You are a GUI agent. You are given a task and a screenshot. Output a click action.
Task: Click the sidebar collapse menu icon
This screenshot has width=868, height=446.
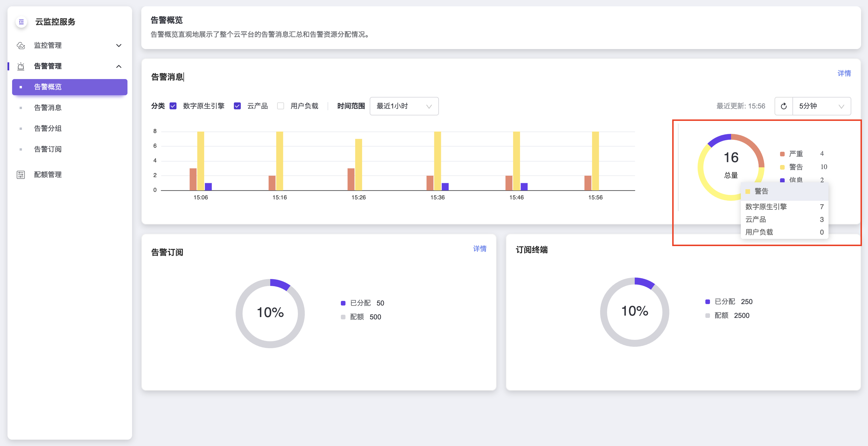[21, 22]
